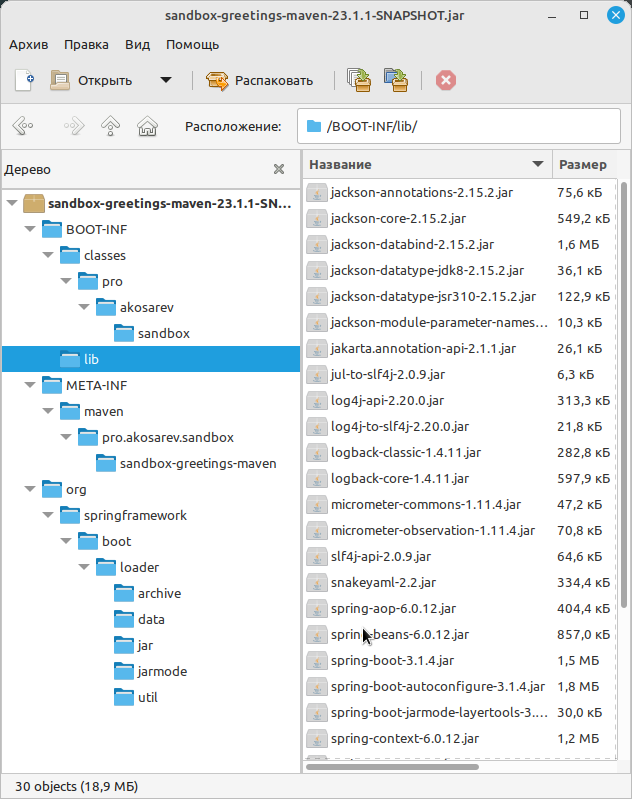
Task: Select jackson-datatype-jsr310-2.15.2.jar file name
Action: coord(433,297)
